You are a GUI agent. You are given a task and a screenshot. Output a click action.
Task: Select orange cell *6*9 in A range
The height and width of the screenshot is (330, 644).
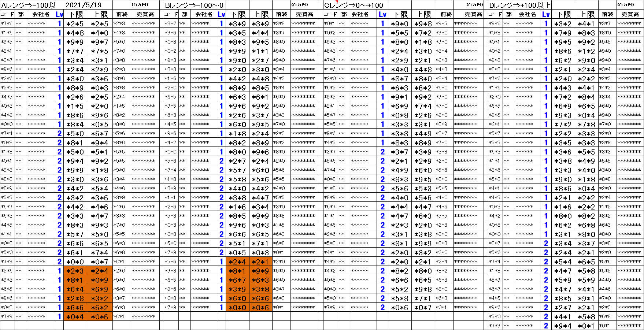click(100, 289)
